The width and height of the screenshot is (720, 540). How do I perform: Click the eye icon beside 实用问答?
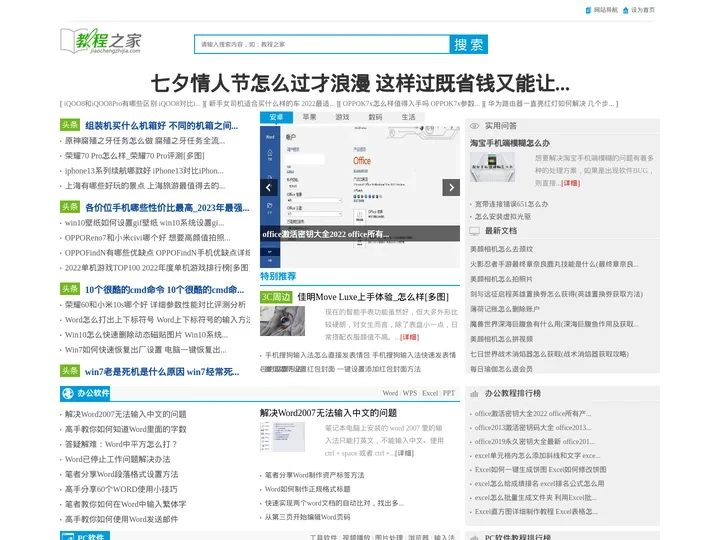click(474, 126)
